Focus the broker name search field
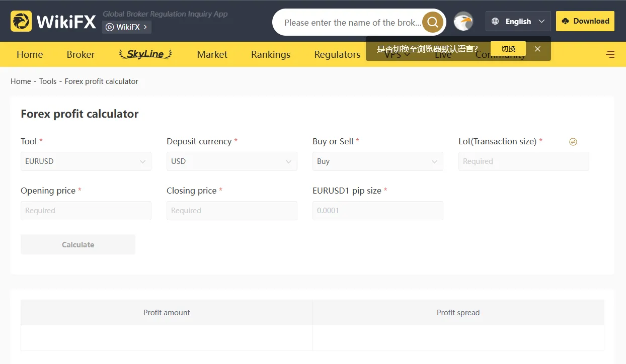Viewport: 626px width, 364px height. [352, 23]
